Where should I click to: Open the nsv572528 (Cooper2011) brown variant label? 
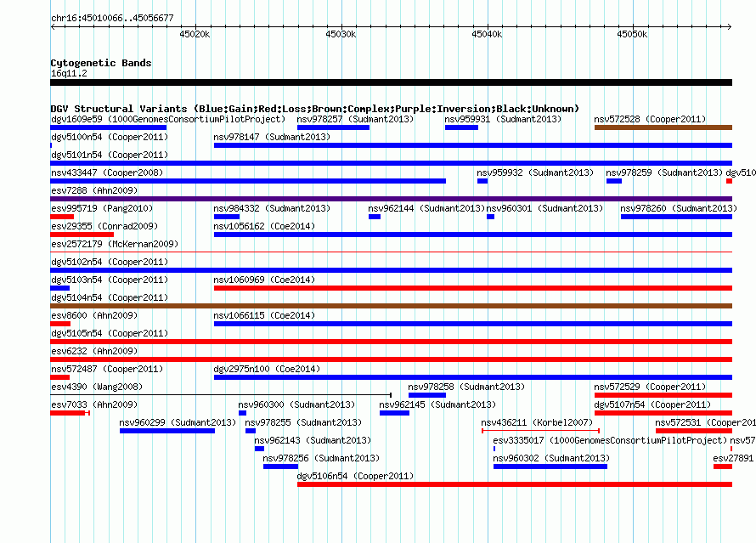coord(650,119)
